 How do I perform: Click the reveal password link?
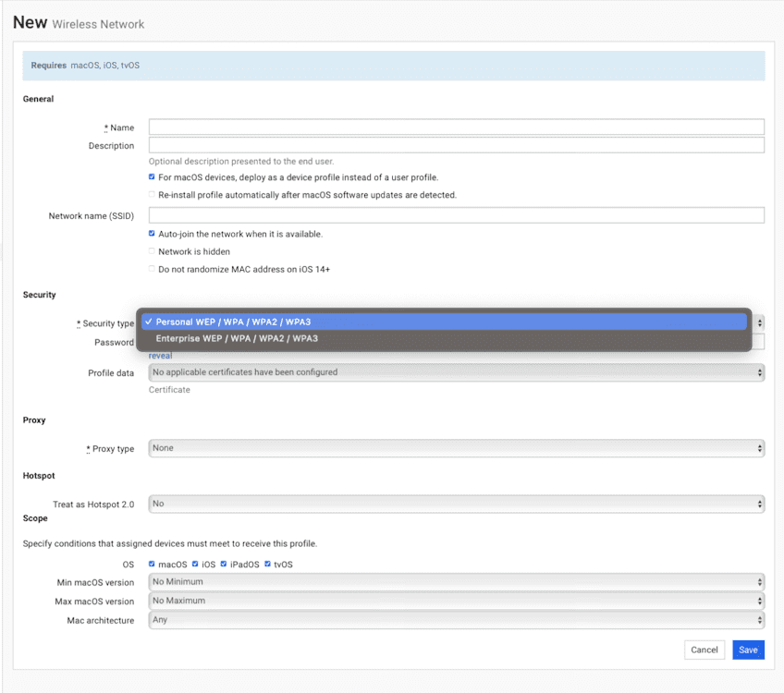[x=161, y=356]
